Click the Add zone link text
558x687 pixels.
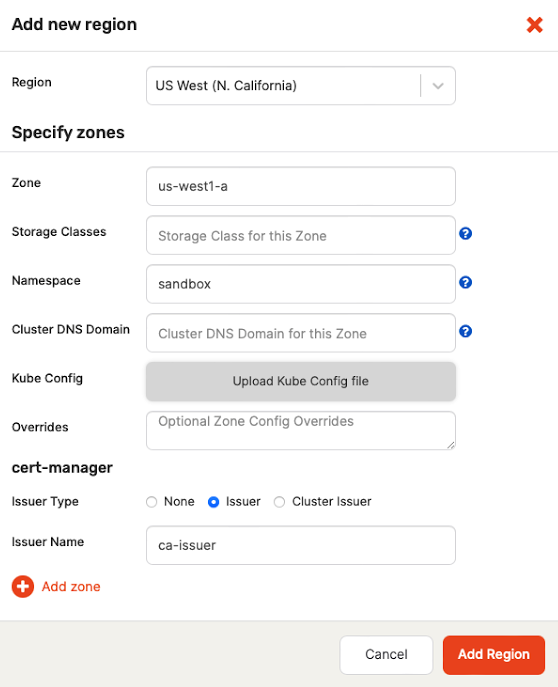(71, 587)
